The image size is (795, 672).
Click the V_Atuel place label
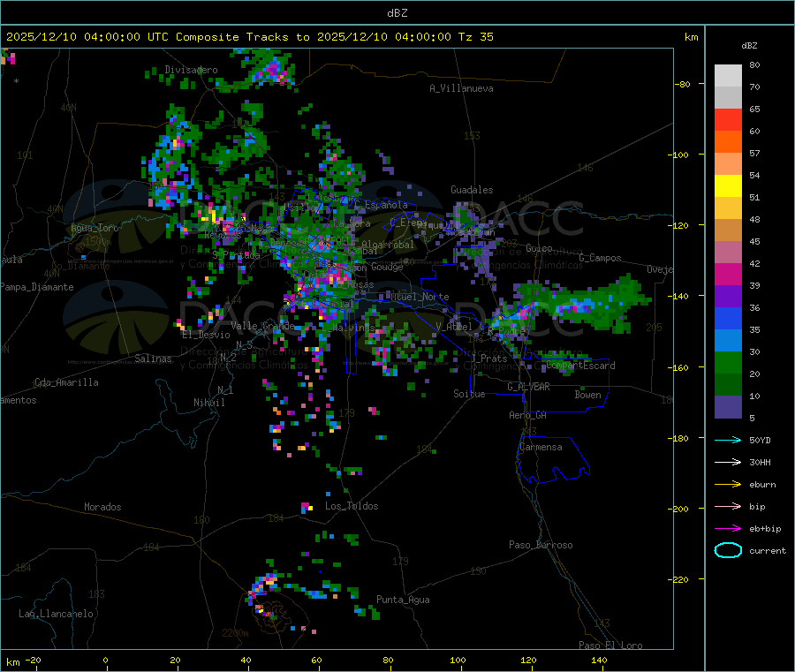tap(453, 327)
